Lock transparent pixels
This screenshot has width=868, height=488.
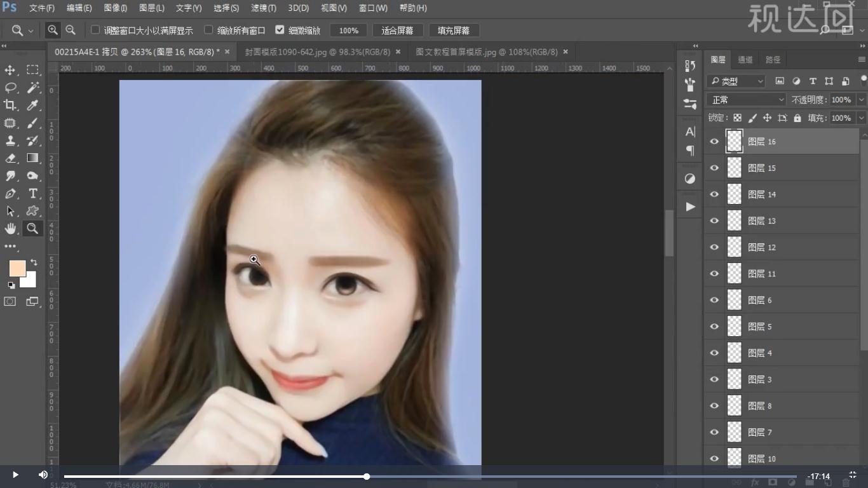(737, 118)
